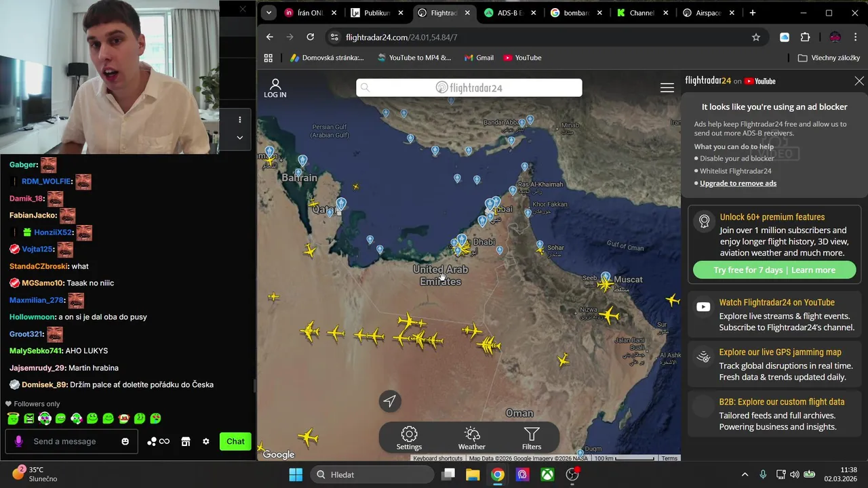Screen dimensions: 868x488
Task: Click the locate-me arrow button on map
Action: pos(390,401)
